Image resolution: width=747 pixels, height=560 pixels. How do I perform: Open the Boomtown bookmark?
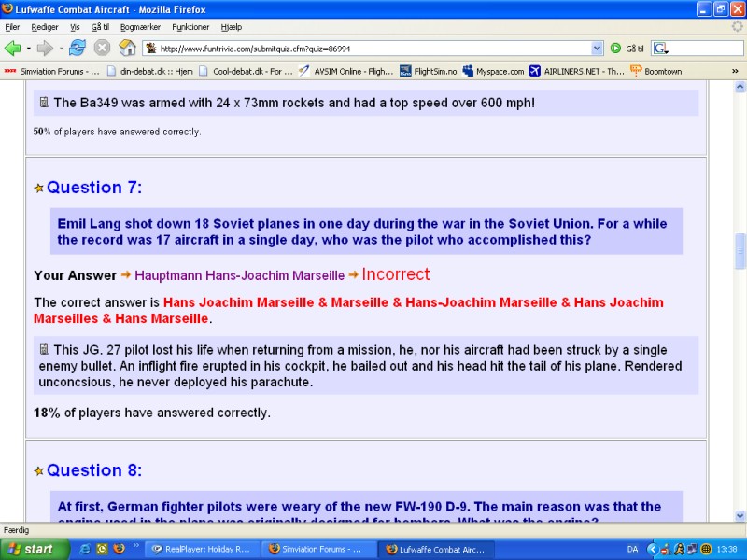[x=656, y=72]
